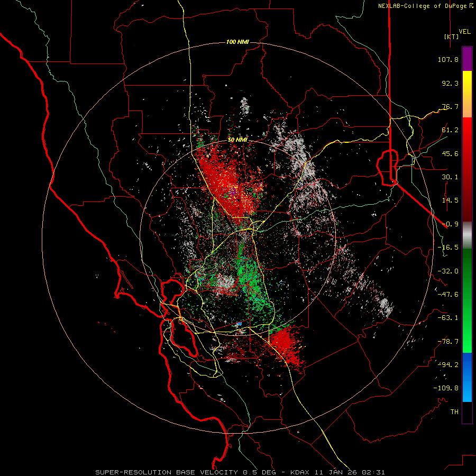Click the -63.1 velocity scale value
476x476 pixels.
click(448, 318)
